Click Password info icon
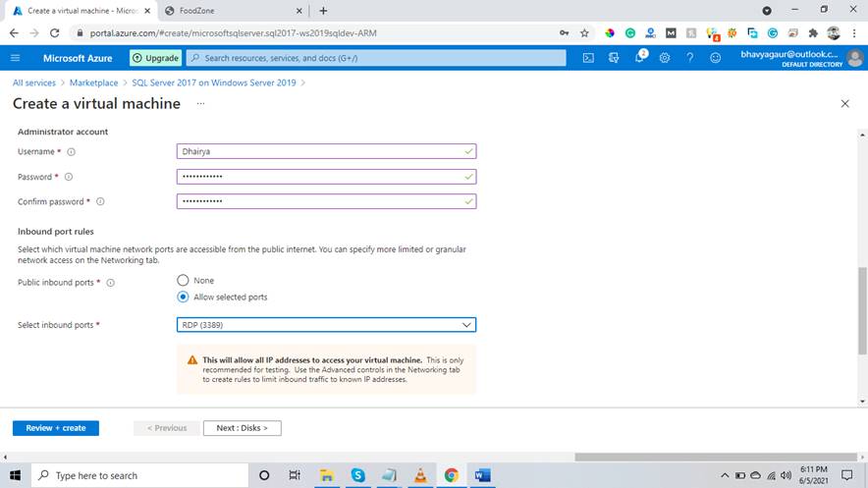Viewport: 868px width, 488px height. tap(68, 177)
